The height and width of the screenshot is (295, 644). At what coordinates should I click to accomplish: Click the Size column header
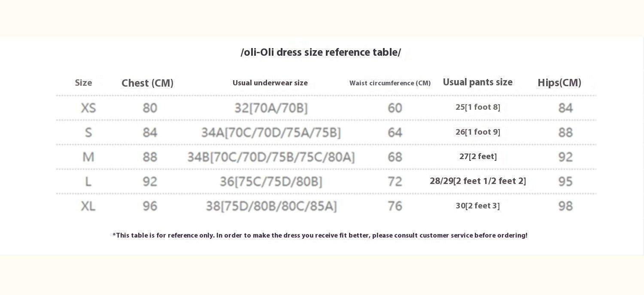coord(83,83)
